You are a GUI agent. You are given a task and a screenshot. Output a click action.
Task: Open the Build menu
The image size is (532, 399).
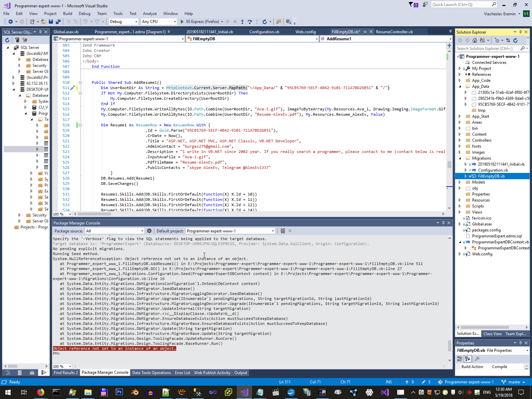click(67, 14)
